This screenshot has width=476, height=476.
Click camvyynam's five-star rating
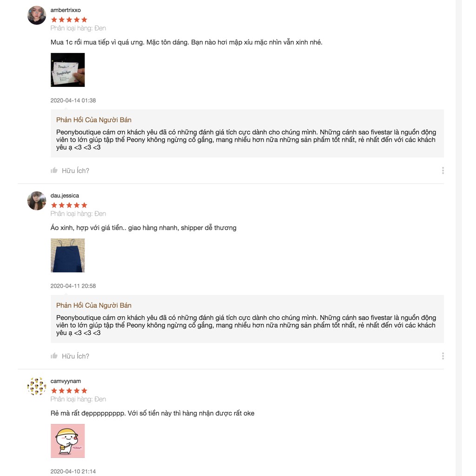[x=69, y=390]
